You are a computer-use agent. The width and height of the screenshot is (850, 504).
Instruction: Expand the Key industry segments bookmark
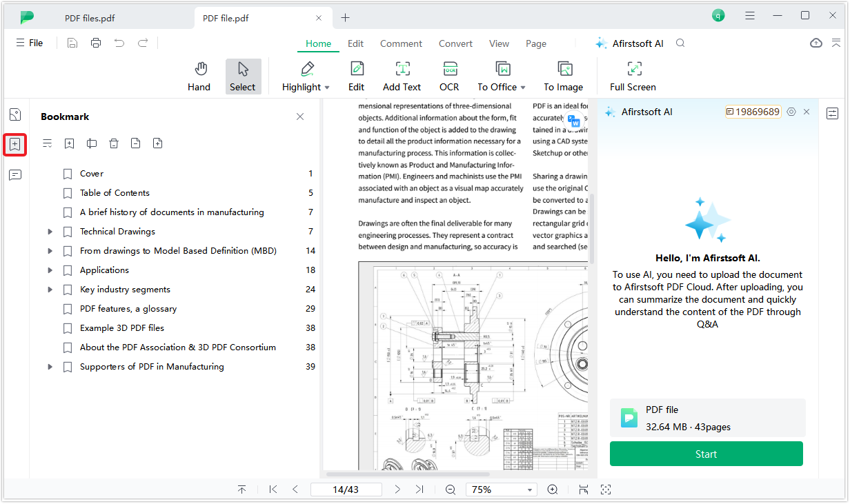[x=50, y=290]
